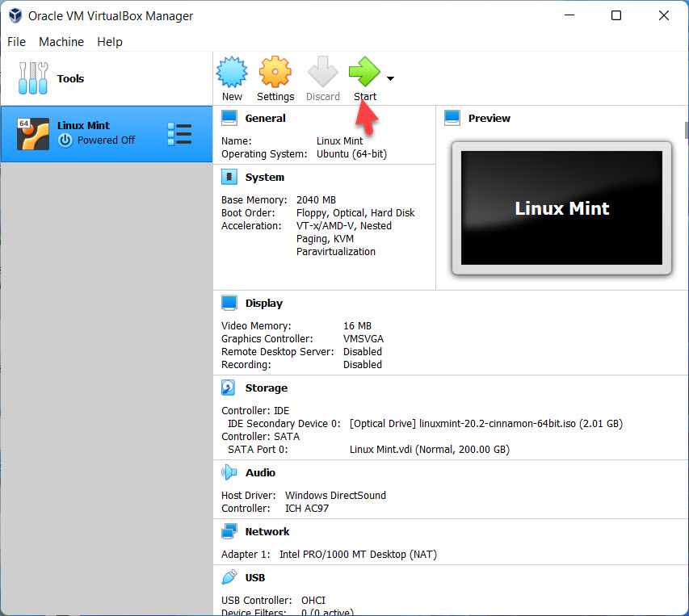This screenshot has height=616, width=689.
Task: Click the Linux Mint preview thumbnail
Action: (x=561, y=208)
